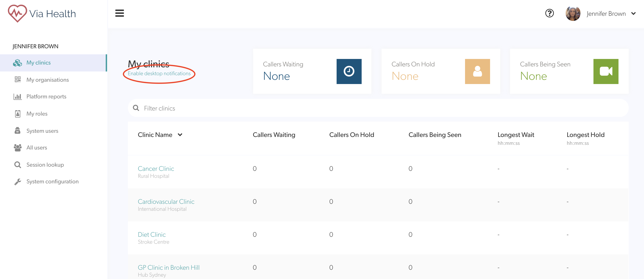Click the Callers On Hold column header

click(351, 135)
